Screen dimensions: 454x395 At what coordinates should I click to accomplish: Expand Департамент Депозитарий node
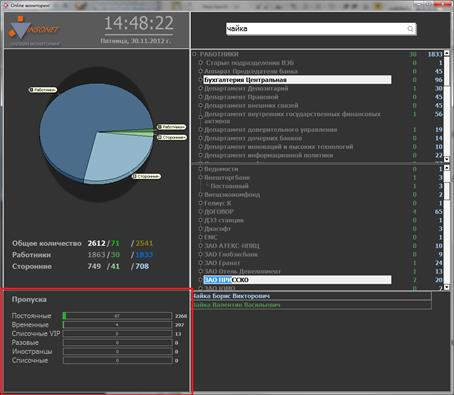pyautogui.click(x=201, y=88)
